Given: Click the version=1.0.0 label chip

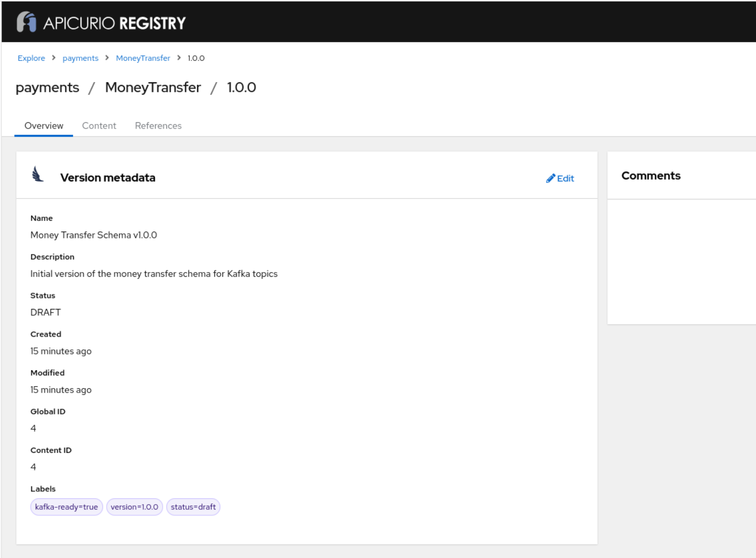Looking at the screenshot, I should click(134, 507).
